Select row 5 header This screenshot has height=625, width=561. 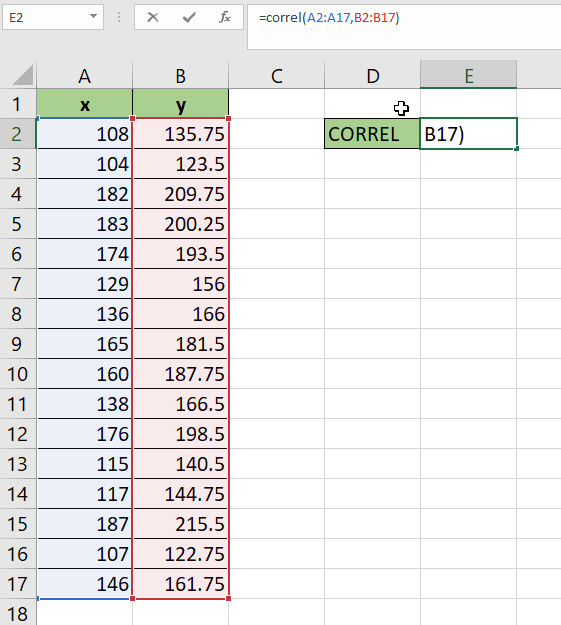pyautogui.click(x=18, y=224)
